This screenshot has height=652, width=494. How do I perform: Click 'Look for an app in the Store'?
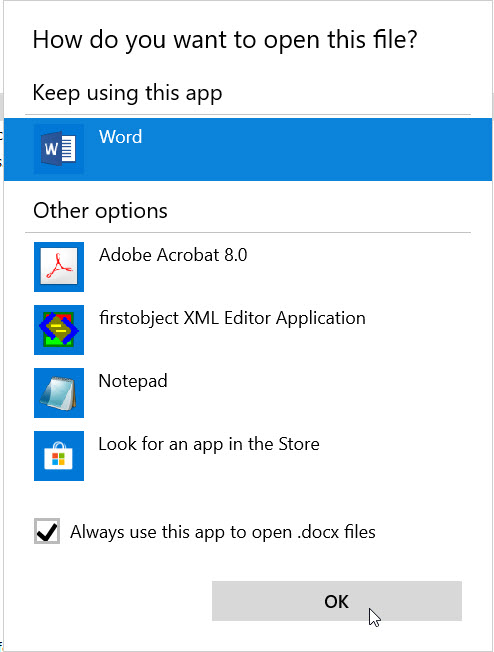[209, 444]
